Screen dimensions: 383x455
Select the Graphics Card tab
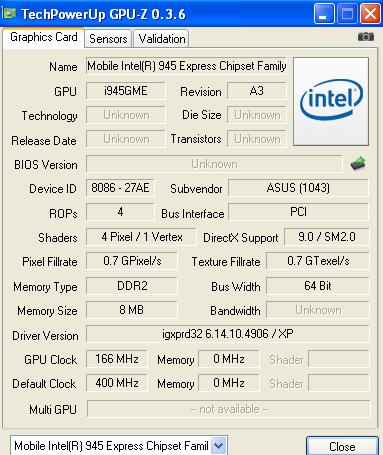tap(44, 37)
